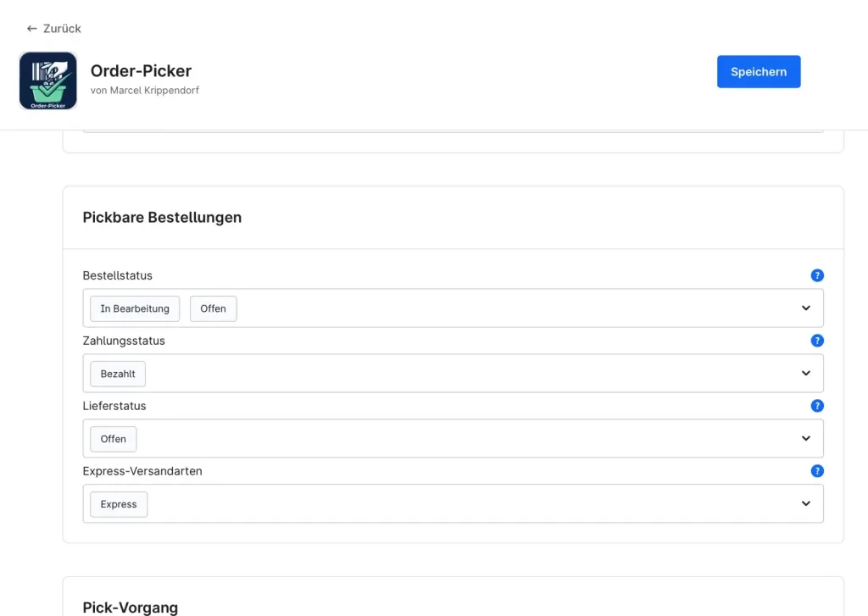Click inside the Zahlungsstatus multi-select field

click(453, 374)
